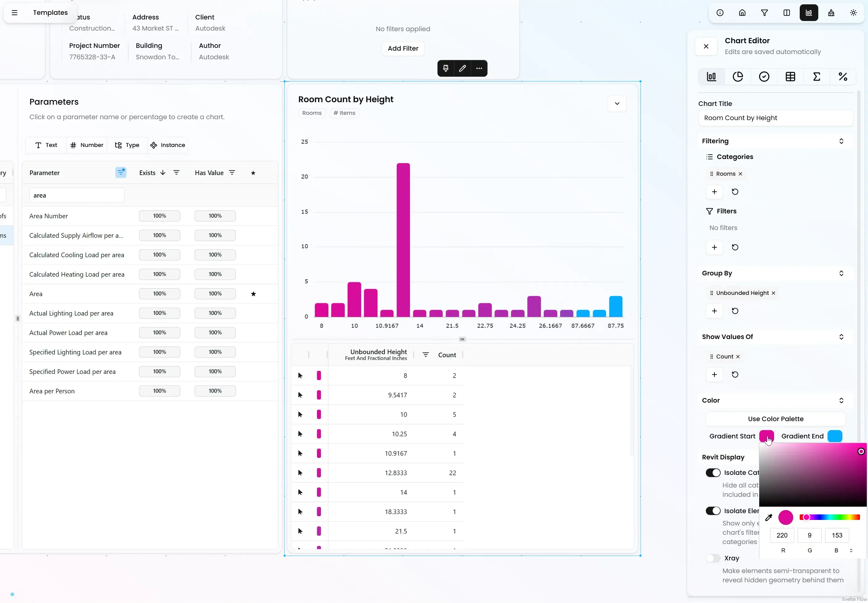
Task: Switch to the Number parameter tab
Action: point(86,145)
